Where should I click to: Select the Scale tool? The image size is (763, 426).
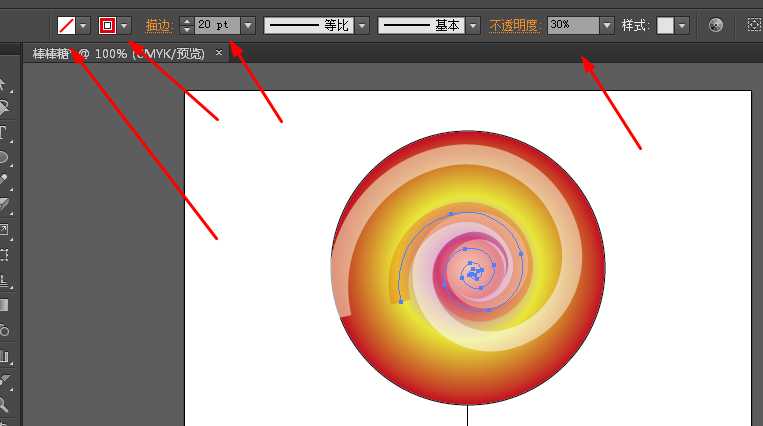tap(4, 231)
